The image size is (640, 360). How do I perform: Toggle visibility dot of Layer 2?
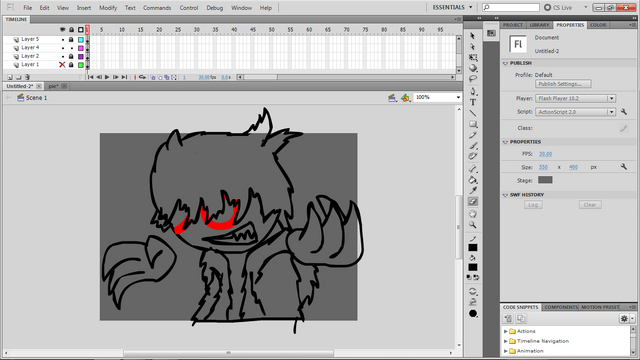pos(63,56)
